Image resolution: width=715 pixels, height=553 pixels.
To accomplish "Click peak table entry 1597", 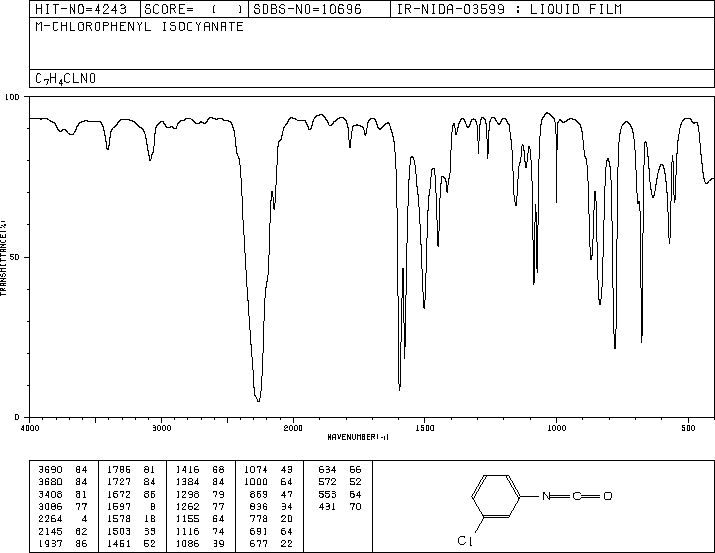I will point(119,506).
